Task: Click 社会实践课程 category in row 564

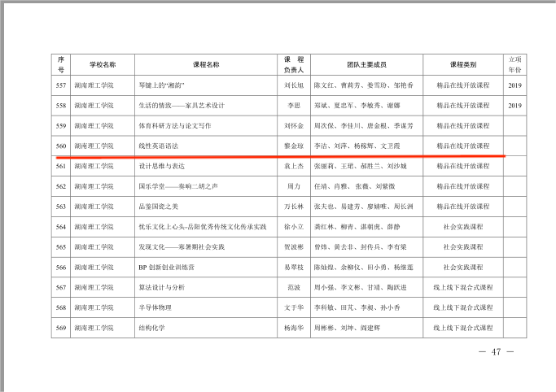Action: (462, 226)
